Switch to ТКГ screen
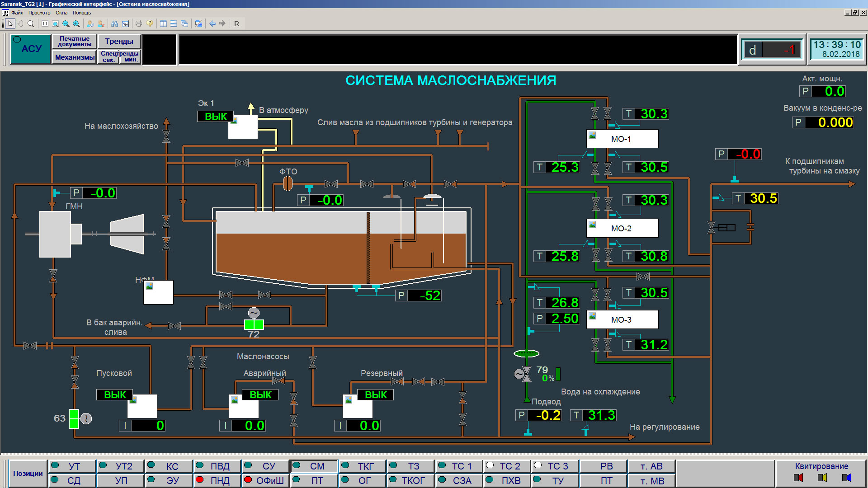Viewport: 868px width, 488px height. (x=363, y=466)
